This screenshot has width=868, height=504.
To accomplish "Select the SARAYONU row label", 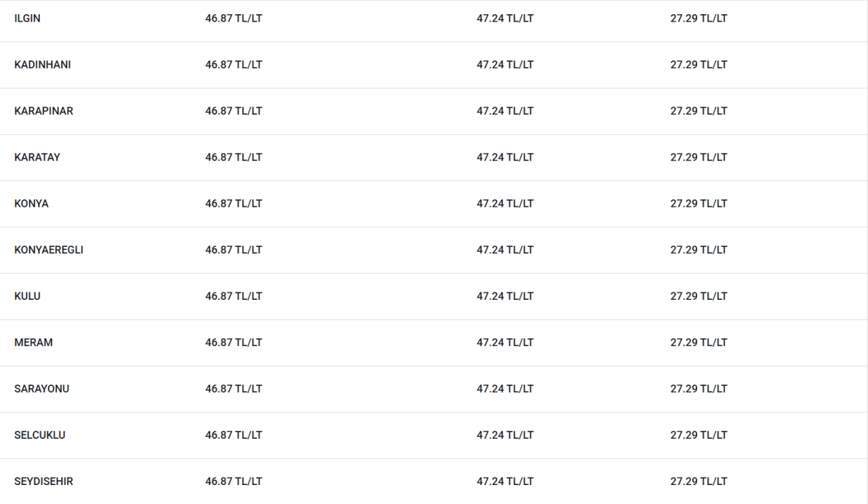I will click(x=41, y=389).
